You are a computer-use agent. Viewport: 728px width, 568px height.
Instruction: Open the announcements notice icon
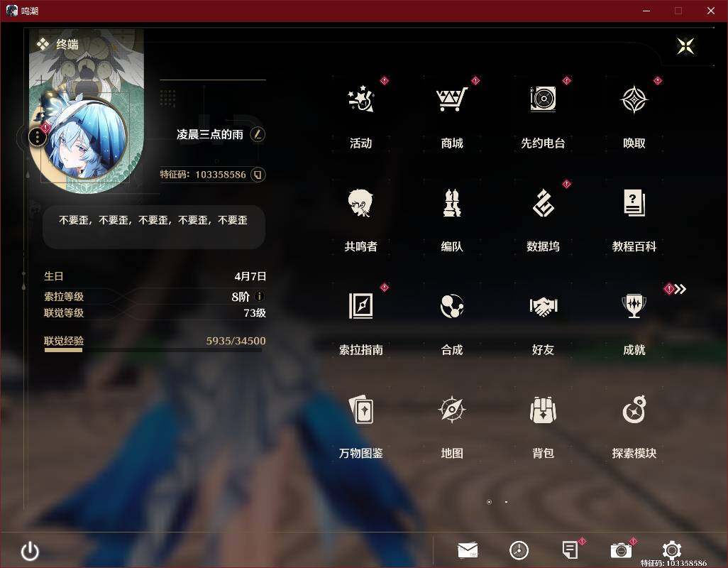[x=570, y=550]
